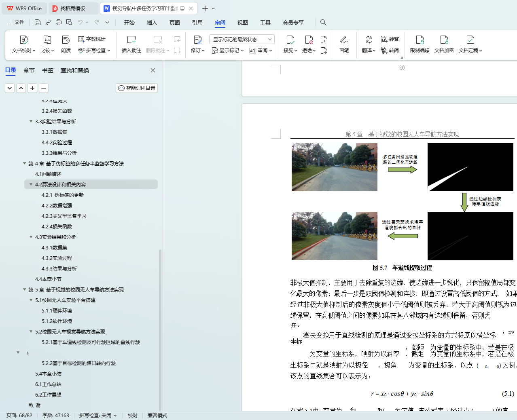The image size is (517, 420).
Task: Open 查找和替换 navigation tab
Action: 75,70
